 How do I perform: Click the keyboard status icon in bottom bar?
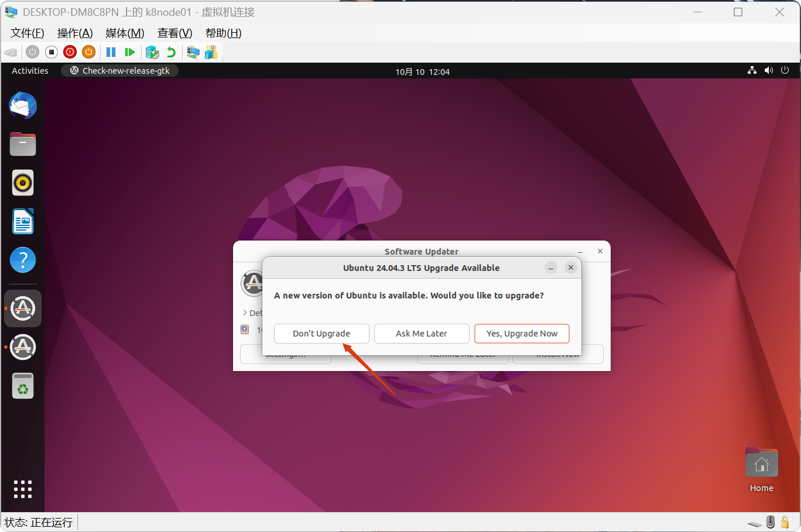[755, 523]
